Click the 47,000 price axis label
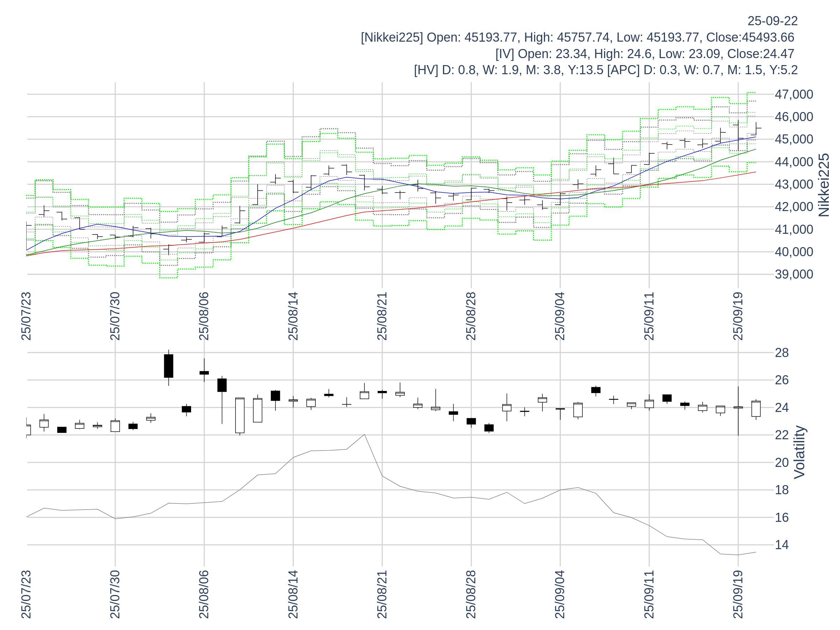840x630 pixels. click(794, 94)
